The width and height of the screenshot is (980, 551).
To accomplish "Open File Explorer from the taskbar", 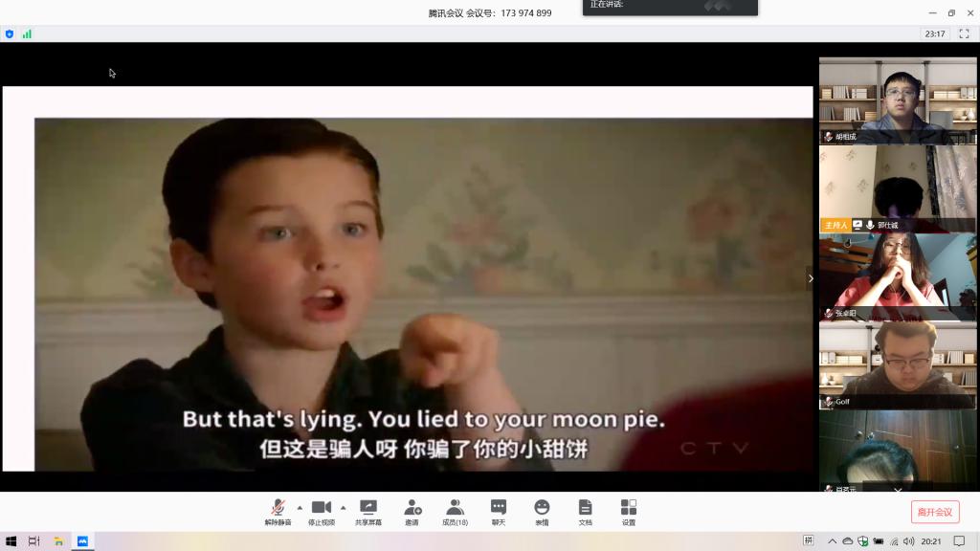I will pos(58,541).
